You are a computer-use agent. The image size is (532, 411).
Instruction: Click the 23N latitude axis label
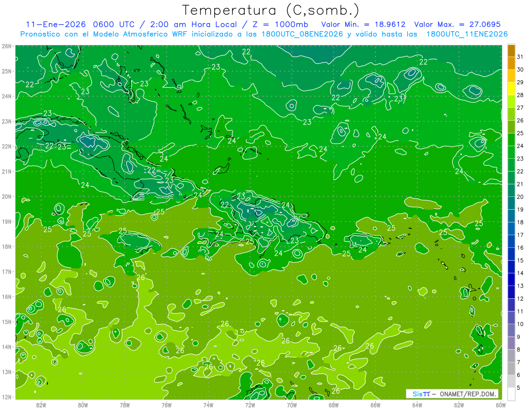coord(7,121)
